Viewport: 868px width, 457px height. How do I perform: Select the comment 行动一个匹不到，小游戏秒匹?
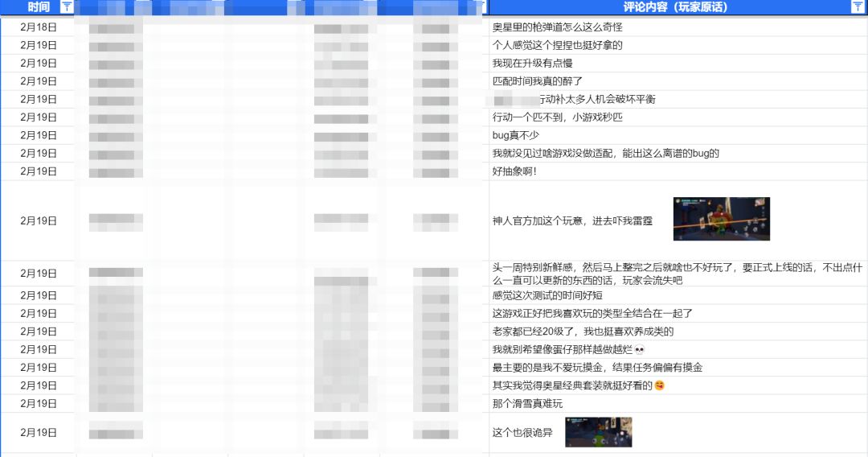pos(557,117)
